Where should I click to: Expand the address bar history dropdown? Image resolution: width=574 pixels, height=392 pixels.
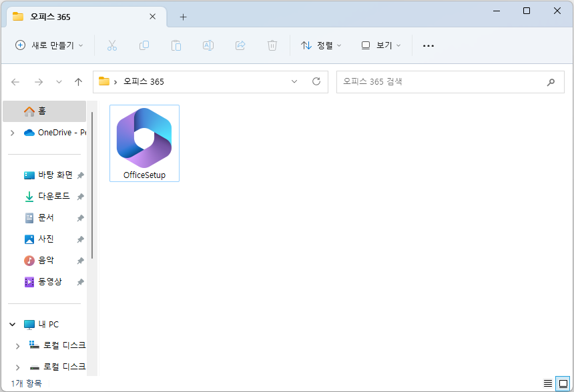(294, 81)
